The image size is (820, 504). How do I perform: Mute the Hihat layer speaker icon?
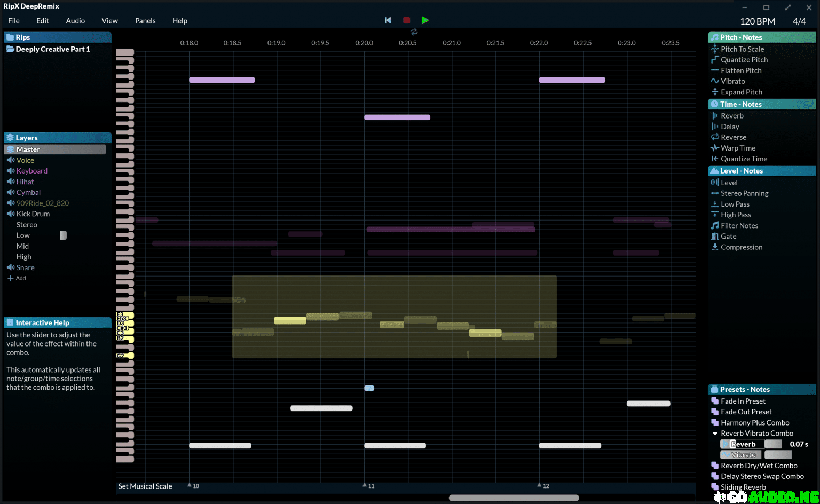click(10, 182)
